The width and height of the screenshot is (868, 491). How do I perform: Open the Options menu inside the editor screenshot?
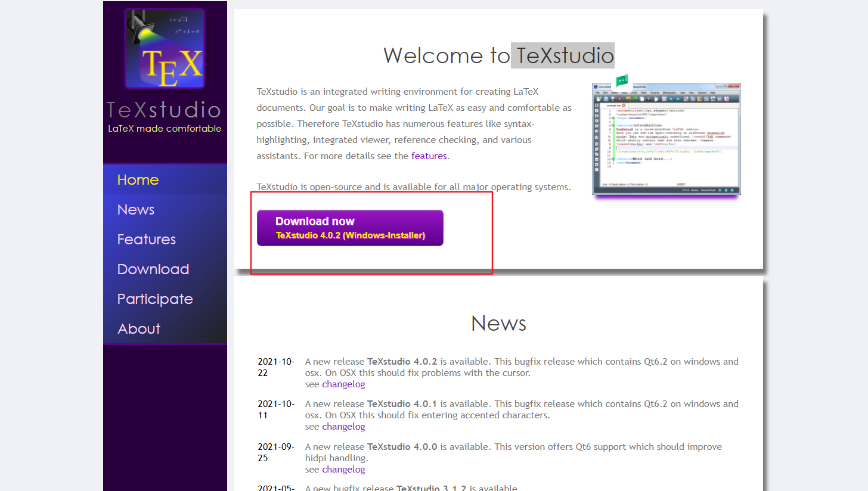tap(702, 93)
